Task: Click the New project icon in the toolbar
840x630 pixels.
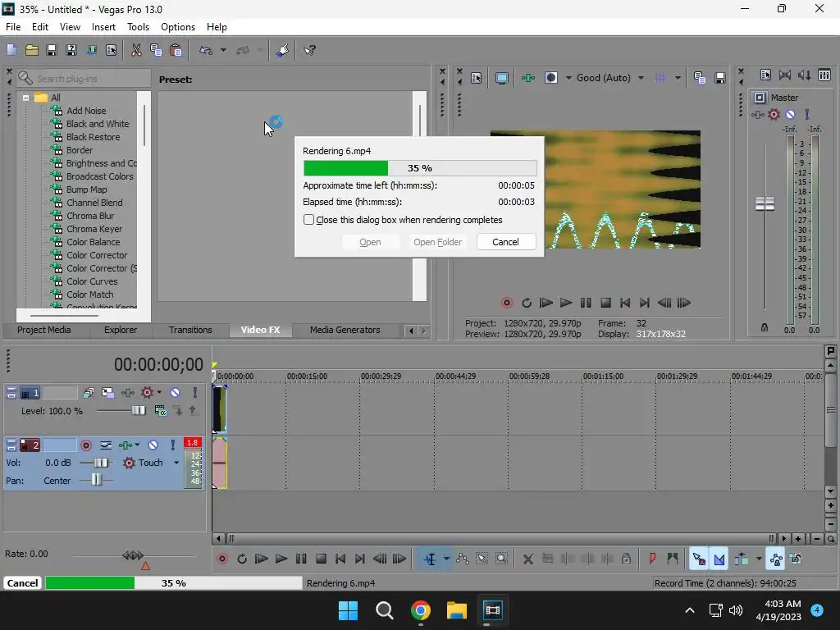Action: (x=11, y=50)
